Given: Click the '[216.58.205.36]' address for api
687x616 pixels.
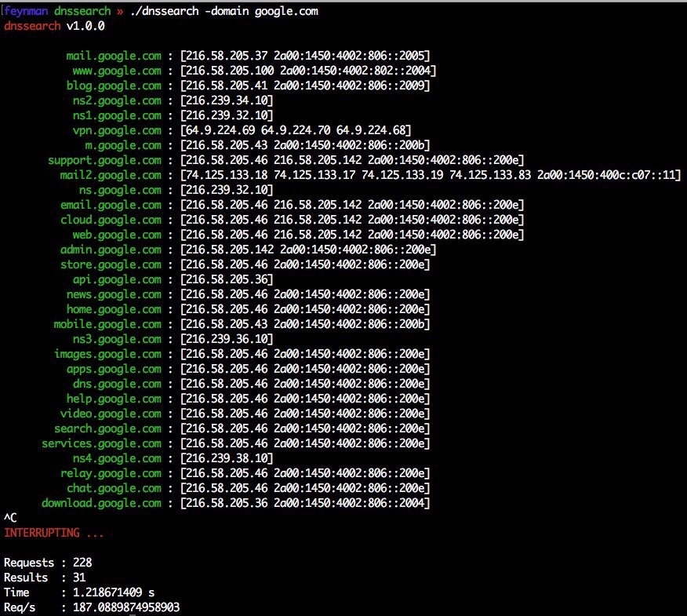Looking at the screenshot, I should click(227, 279).
